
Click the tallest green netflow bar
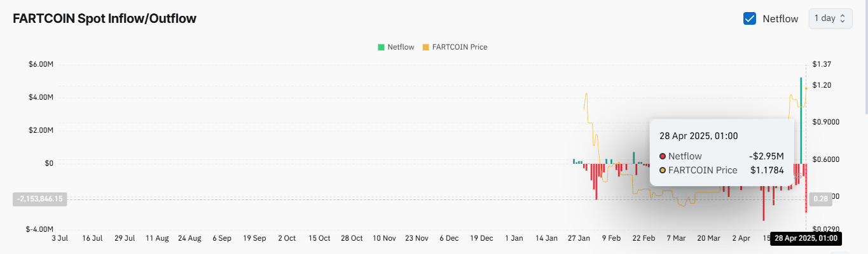[x=801, y=114]
